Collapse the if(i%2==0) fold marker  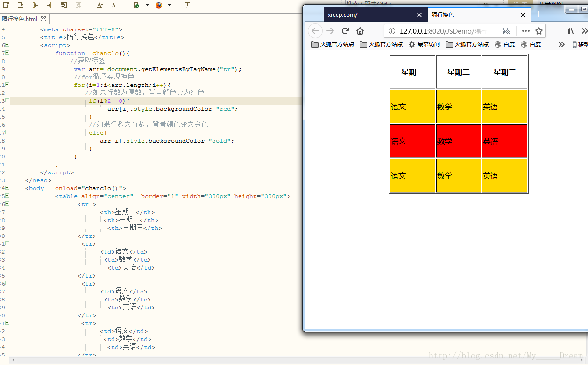click(x=7, y=101)
